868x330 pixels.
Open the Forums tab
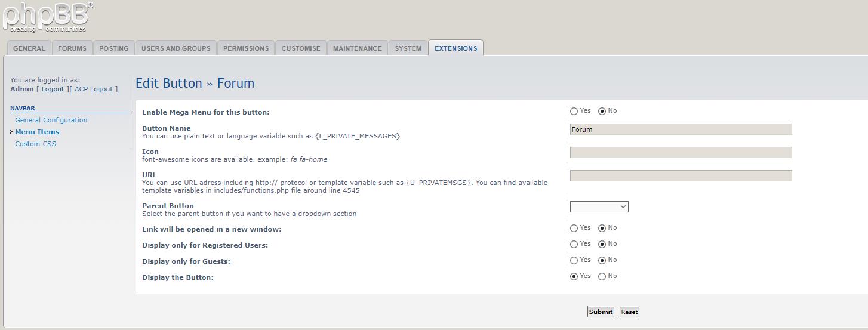coord(72,48)
